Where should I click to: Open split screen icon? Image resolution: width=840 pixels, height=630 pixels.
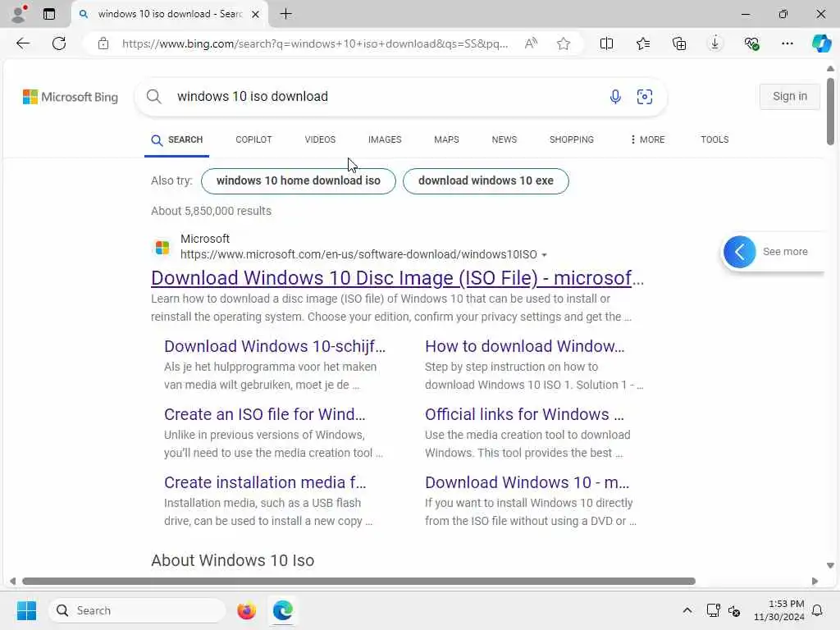pyautogui.click(x=606, y=43)
